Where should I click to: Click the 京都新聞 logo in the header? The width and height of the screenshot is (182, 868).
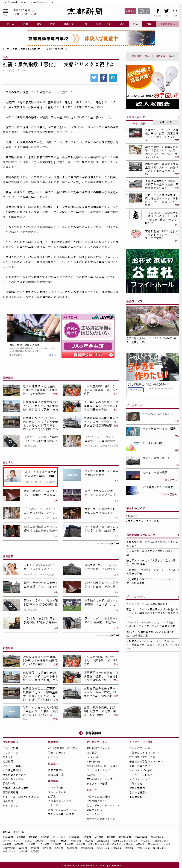point(85,12)
